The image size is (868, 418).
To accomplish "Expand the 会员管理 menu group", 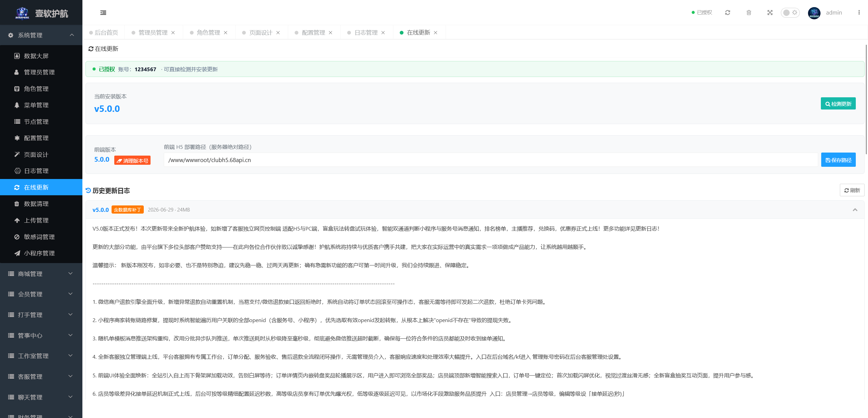I will click(41, 294).
